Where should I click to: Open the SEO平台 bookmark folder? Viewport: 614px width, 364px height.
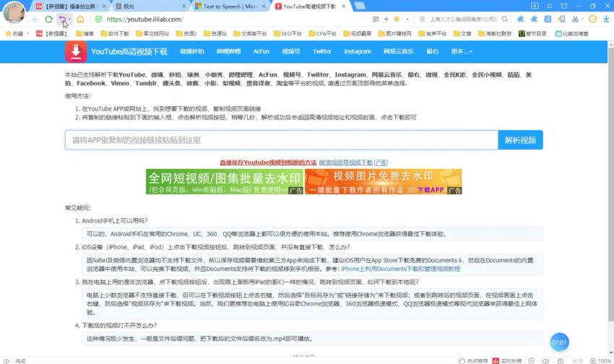tap(287, 34)
